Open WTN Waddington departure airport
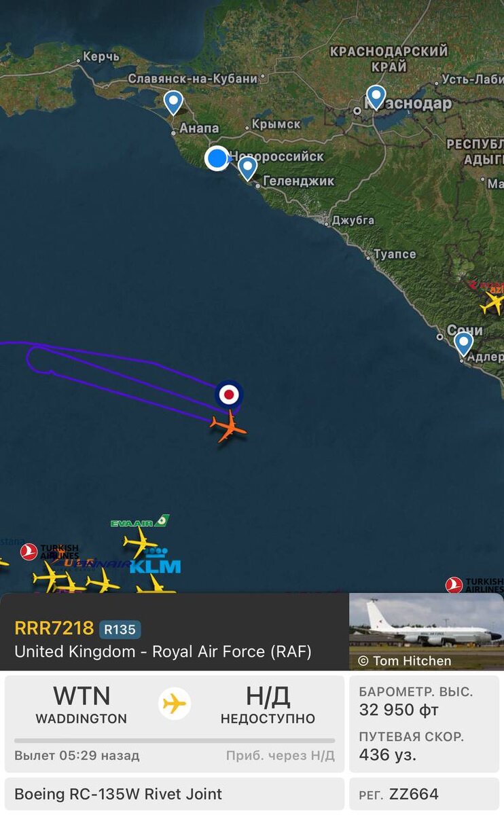504x815 pixels. [82, 704]
